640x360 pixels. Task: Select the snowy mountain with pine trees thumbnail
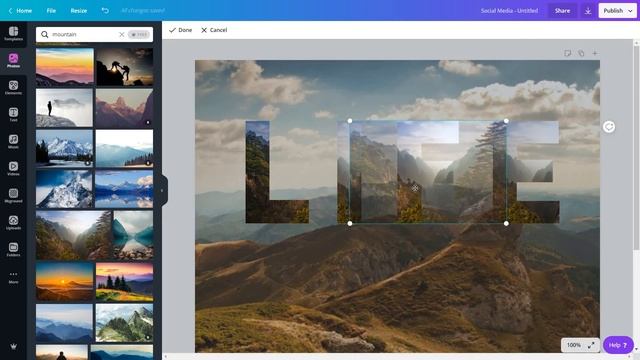[x=64, y=148]
